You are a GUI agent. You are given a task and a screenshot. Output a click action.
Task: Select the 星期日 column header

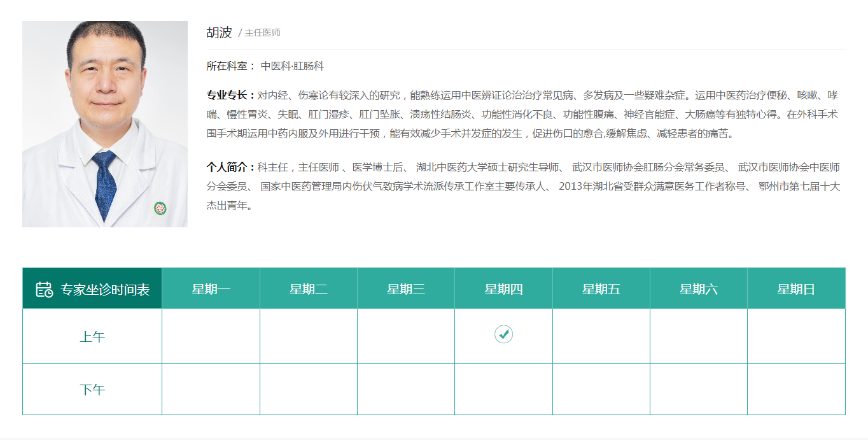[796, 289]
